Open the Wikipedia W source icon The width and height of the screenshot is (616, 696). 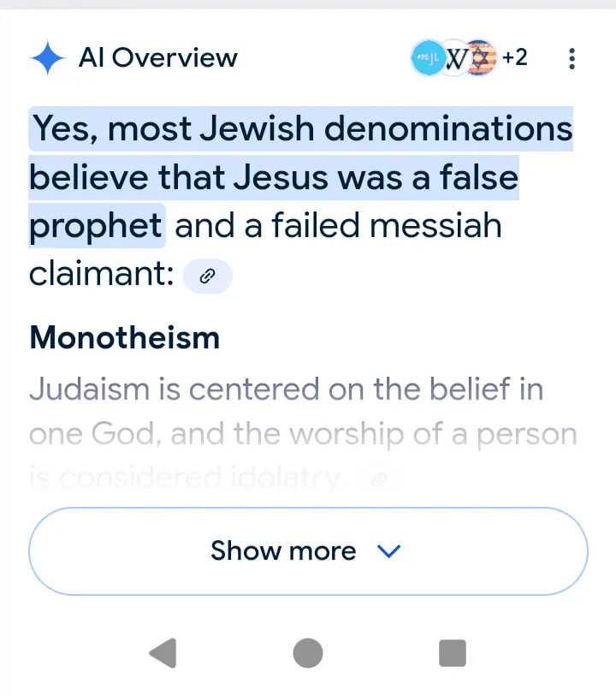coord(457,58)
